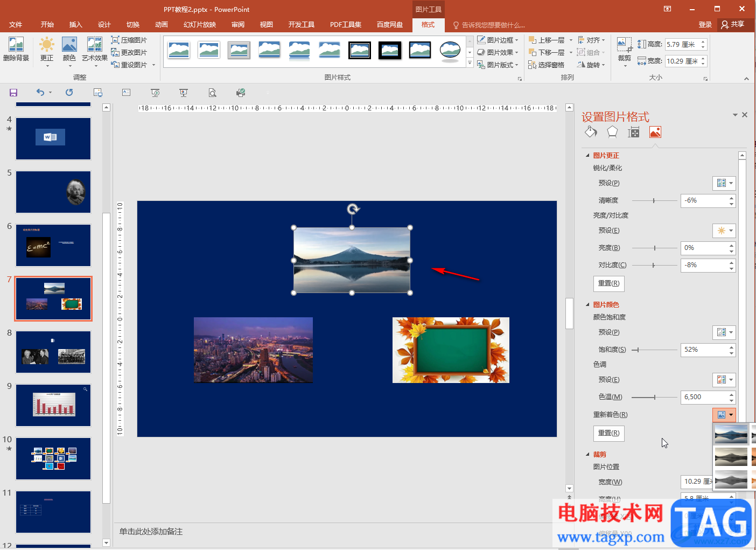This screenshot has width=756, height=550.
Task: Click Reset button under picture color
Action: [608, 433]
